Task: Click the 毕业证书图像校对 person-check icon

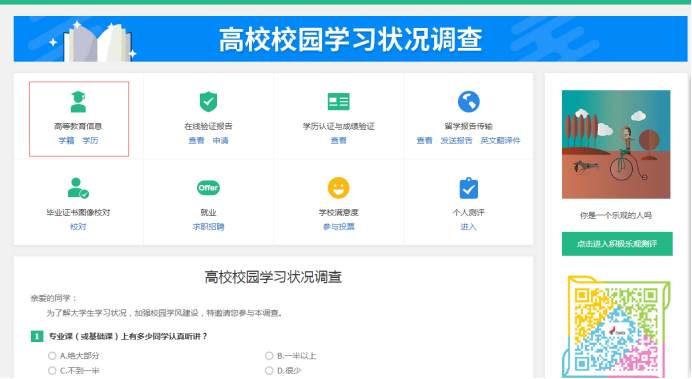Action: pos(78,188)
